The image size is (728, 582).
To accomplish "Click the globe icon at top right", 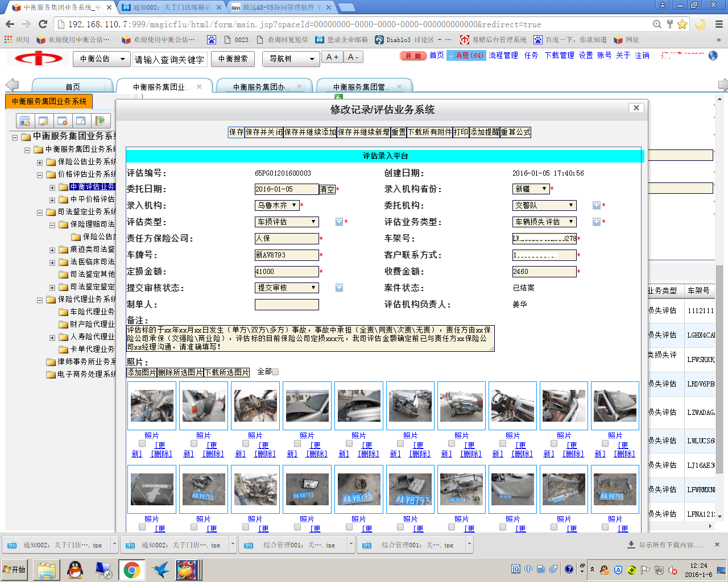I will point(713,56).
